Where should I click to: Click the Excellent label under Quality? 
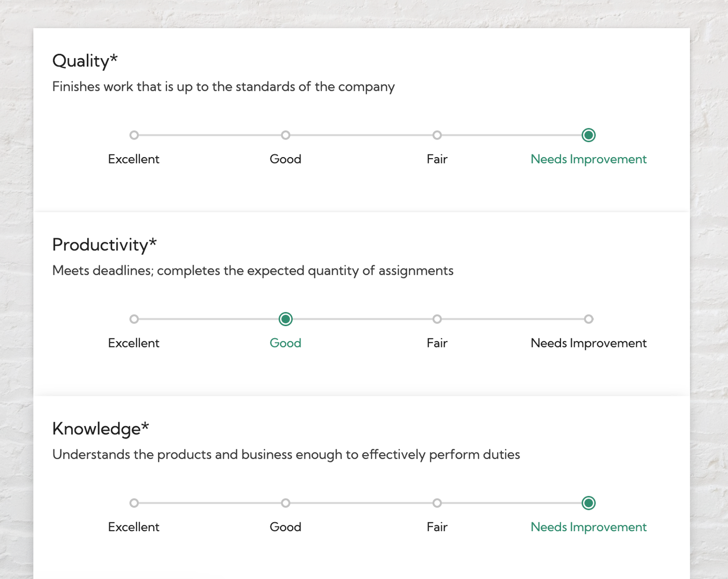click(134, 159)
